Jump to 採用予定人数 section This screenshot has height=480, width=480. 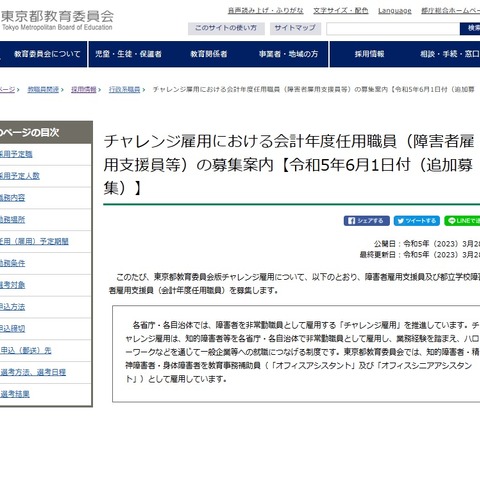[20, 176]
